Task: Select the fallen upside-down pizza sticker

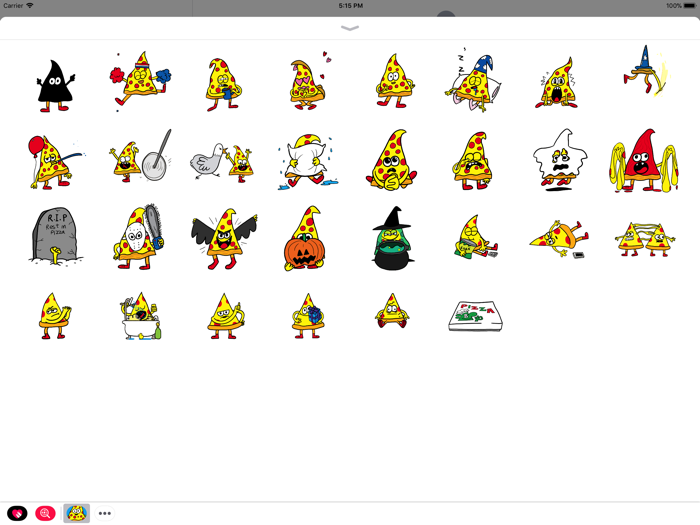Action: 559,238
